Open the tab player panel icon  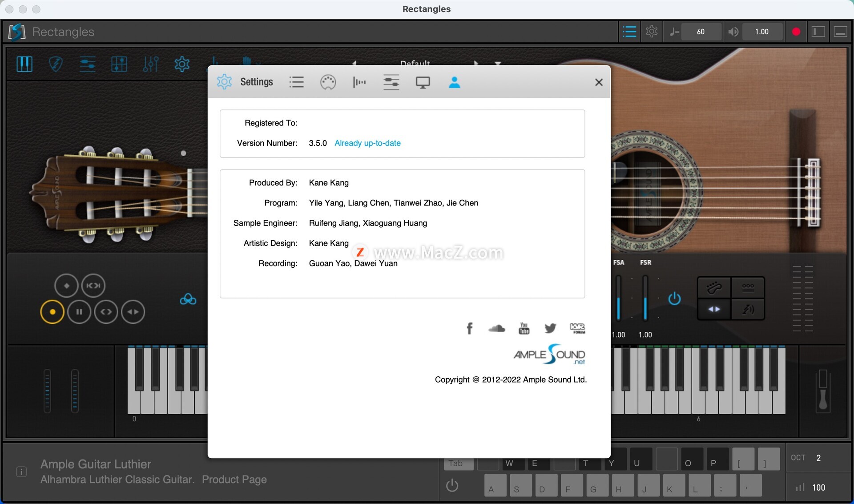tap(87, 64)
